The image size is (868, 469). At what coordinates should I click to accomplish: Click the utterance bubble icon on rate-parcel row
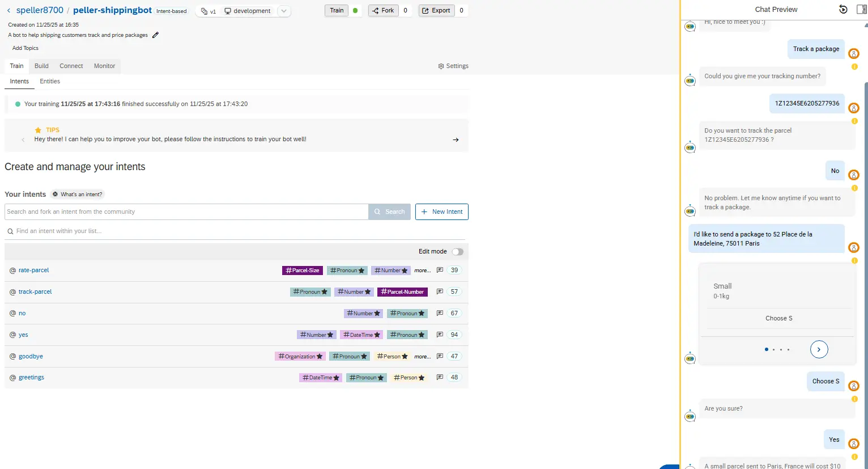439,270
